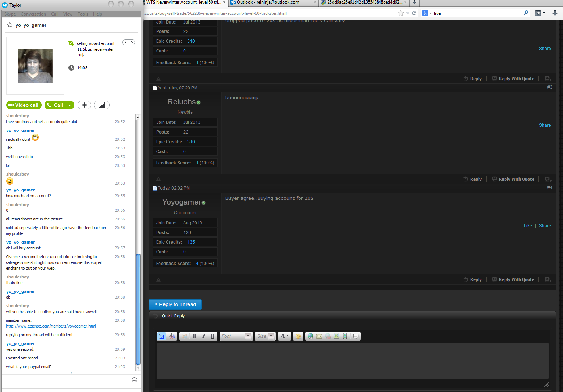
Task: Toggle favorite star for yo_yo_gamer
Action: [10, 25]
